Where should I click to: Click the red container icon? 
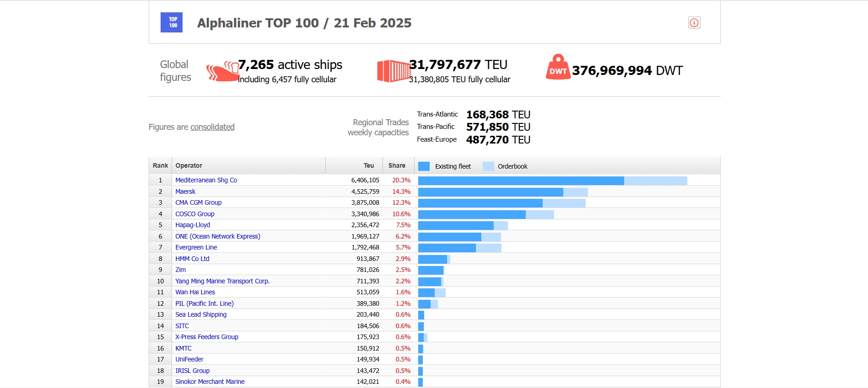[394, 71]
